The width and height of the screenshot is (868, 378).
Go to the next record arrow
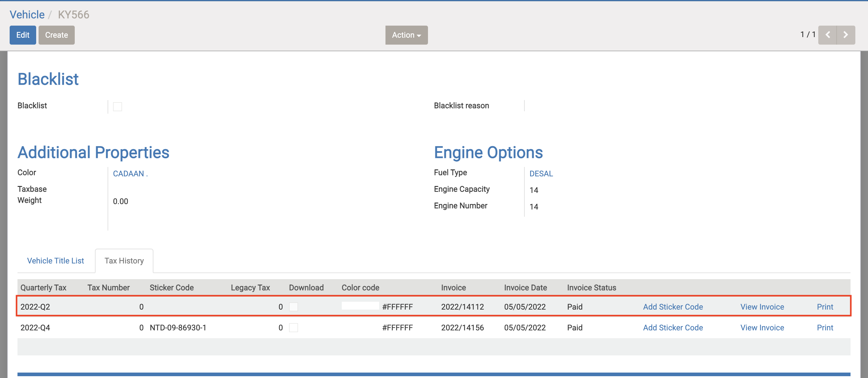coord(846,35)
